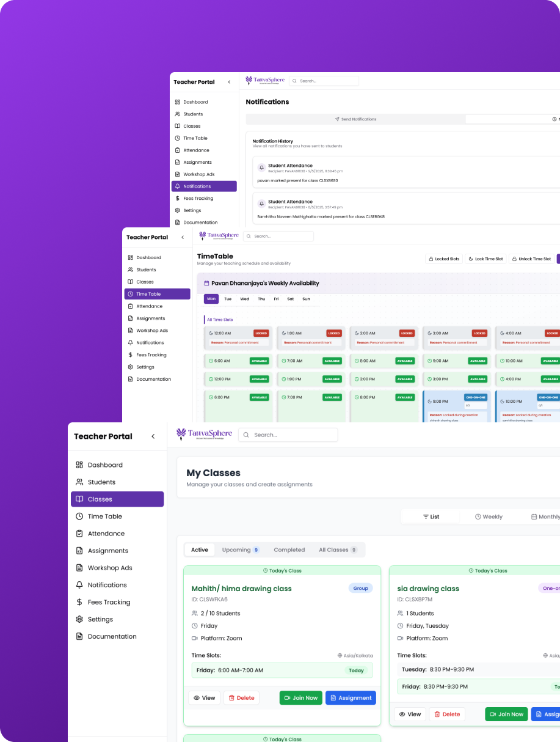Click the Dashboard icon in the TimeTable window sidebar
Image resolution: width=560 pixels, height=742 pixels.
pos(131,258)
